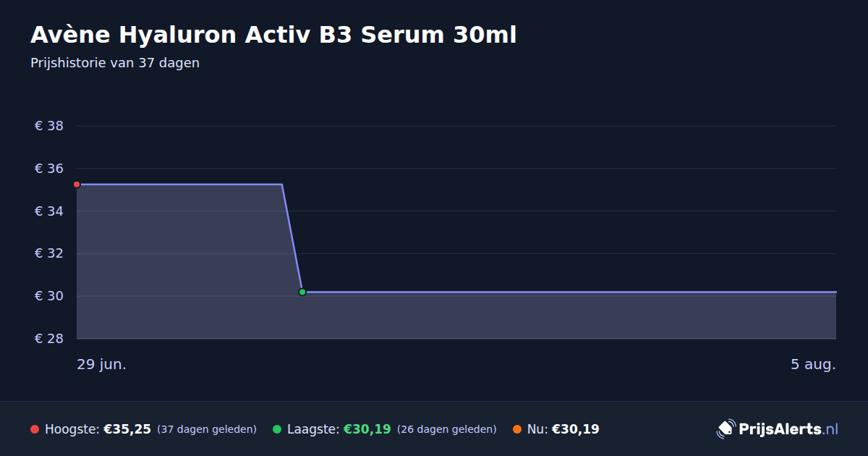The image size is (868, 456).
Task: Click the € 36 axis label
Action: click(49, 169)
